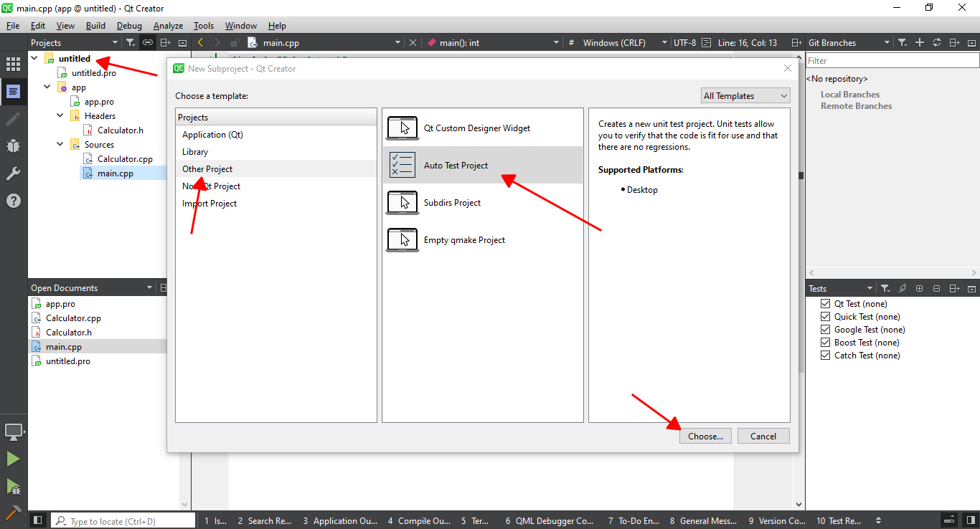Open the Tests panel dropdown
Viewport: 980px width, 529px height.
840,288
